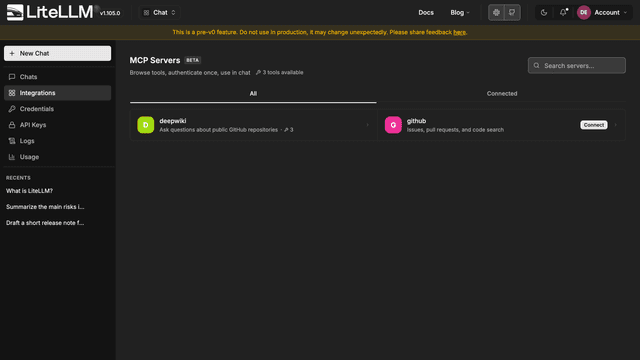Screen dimensions: 640x360
Task: Click the DE user avatar
Action: pyautogui.click(x=584, y=13)
